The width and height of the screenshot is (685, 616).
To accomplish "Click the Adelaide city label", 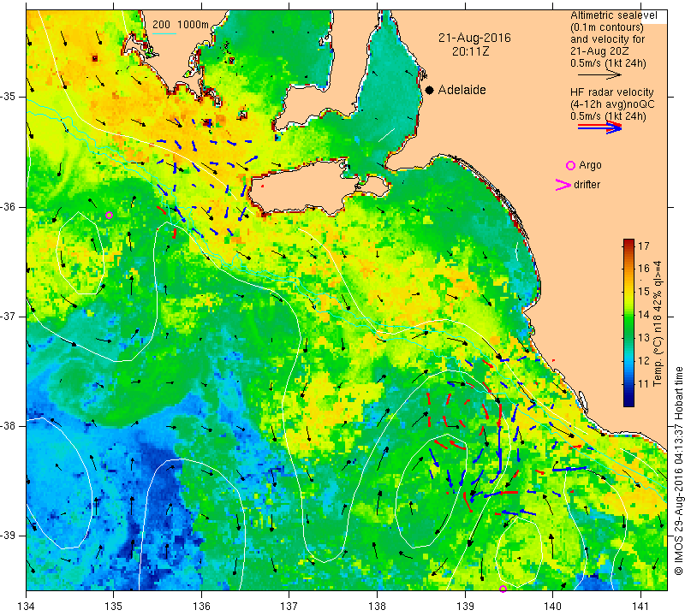I will tap(462, 90).
